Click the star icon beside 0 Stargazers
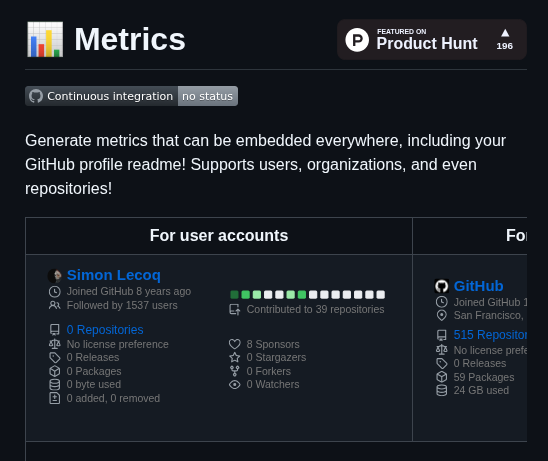 click(235, 358)
